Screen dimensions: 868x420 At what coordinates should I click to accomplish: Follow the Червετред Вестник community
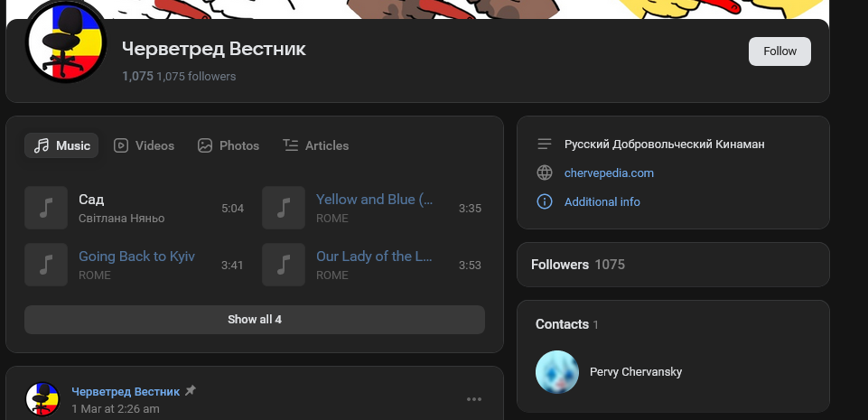click(x=779, y=51)
